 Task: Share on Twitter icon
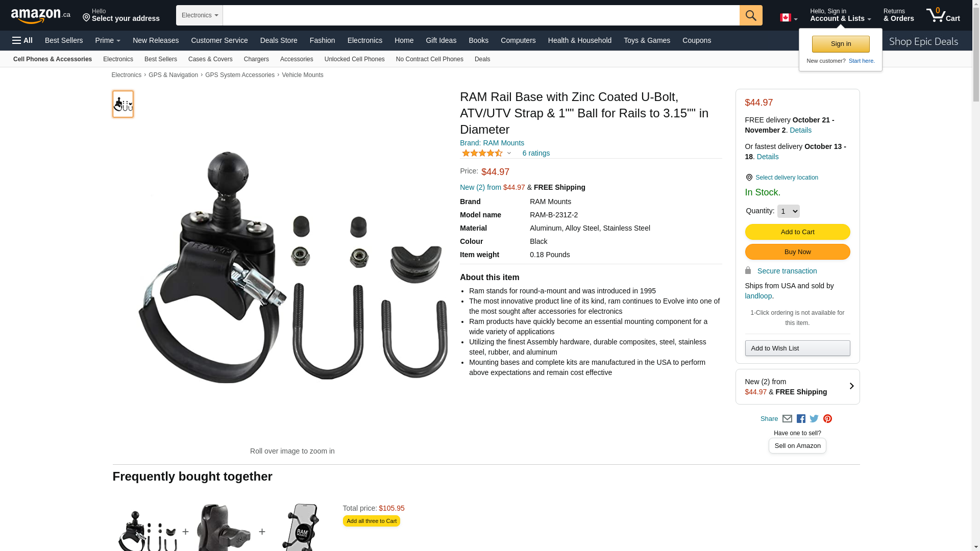(x=814, y=419)
